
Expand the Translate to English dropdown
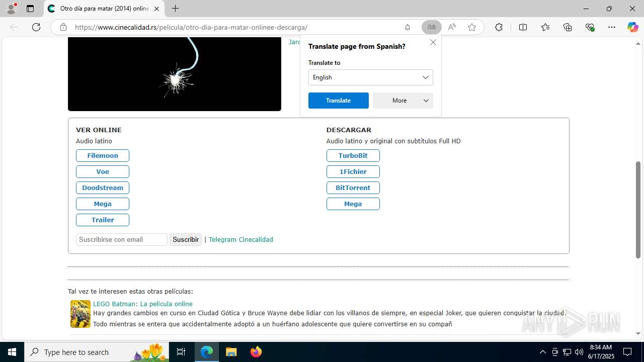click(370, 77)
